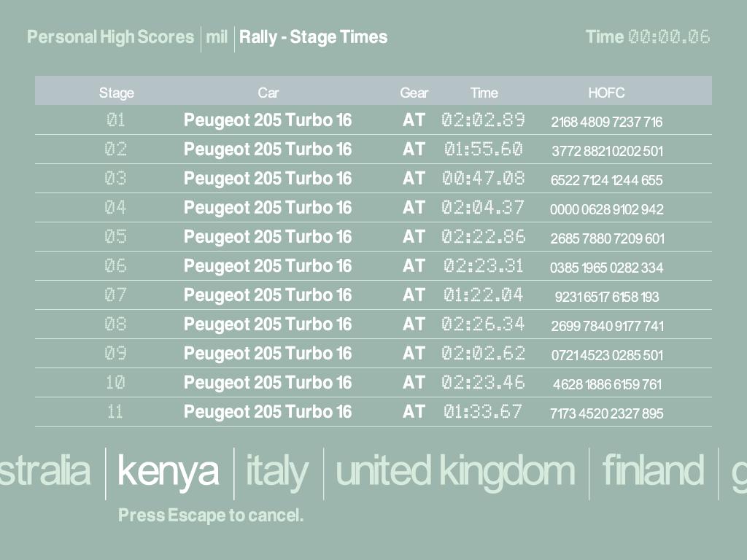Click the Rally - Stage Times title
The image size is (747, 560).
pyautogui.click(x=313, y=37)
